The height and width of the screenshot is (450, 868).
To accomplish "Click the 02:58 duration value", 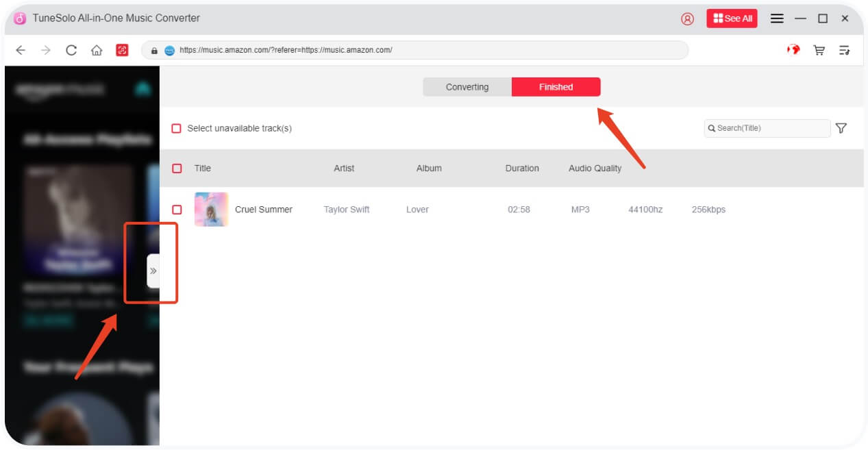I will pyautogui.click(x=519, y=210).
